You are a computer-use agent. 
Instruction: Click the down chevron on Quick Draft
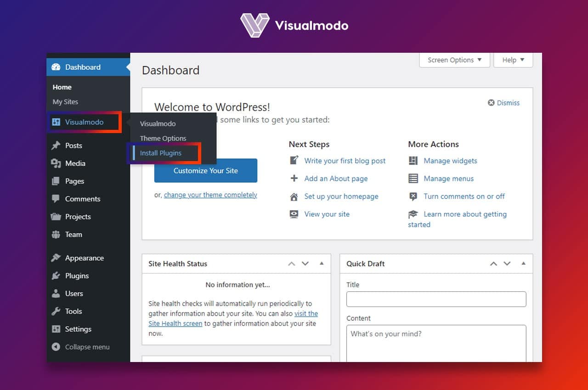[x=507, y=263]
